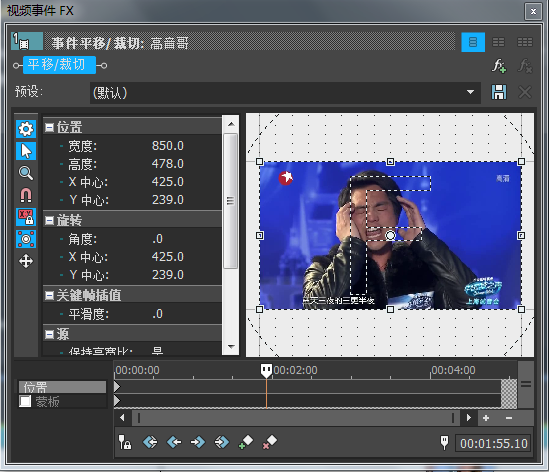Edit the 高度 value 478.0
The height and width of the screenshot is (472, 549).
coord(168,164)
